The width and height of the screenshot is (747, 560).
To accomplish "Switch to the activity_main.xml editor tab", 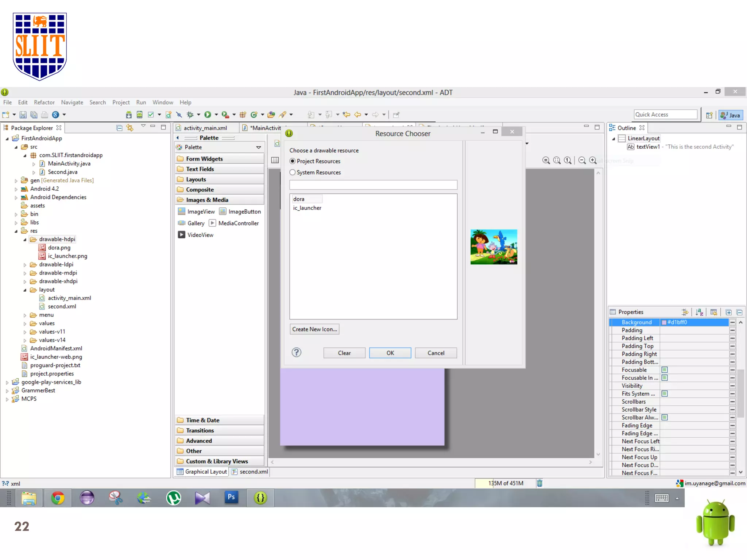I will coord(205,128).
